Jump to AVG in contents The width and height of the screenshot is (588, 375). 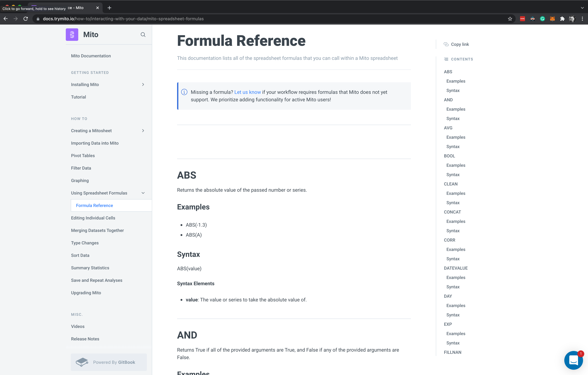(x=448, y=128)
